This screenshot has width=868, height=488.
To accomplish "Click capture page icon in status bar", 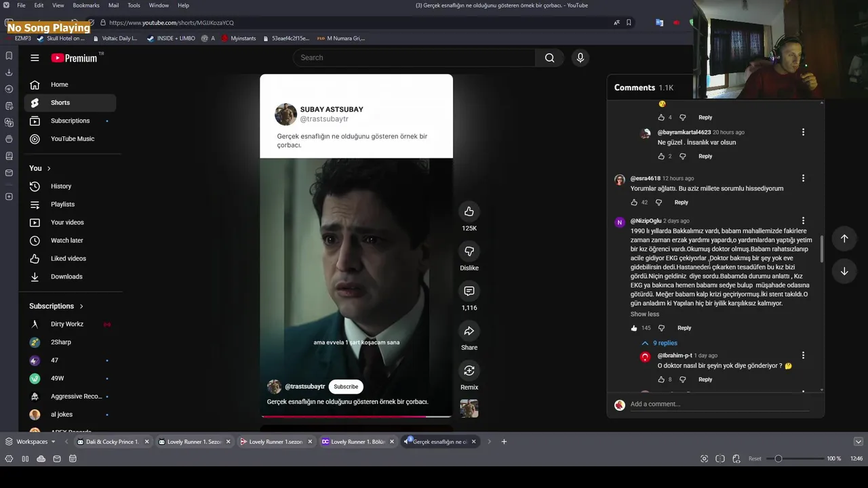I will tap(704, 459).
